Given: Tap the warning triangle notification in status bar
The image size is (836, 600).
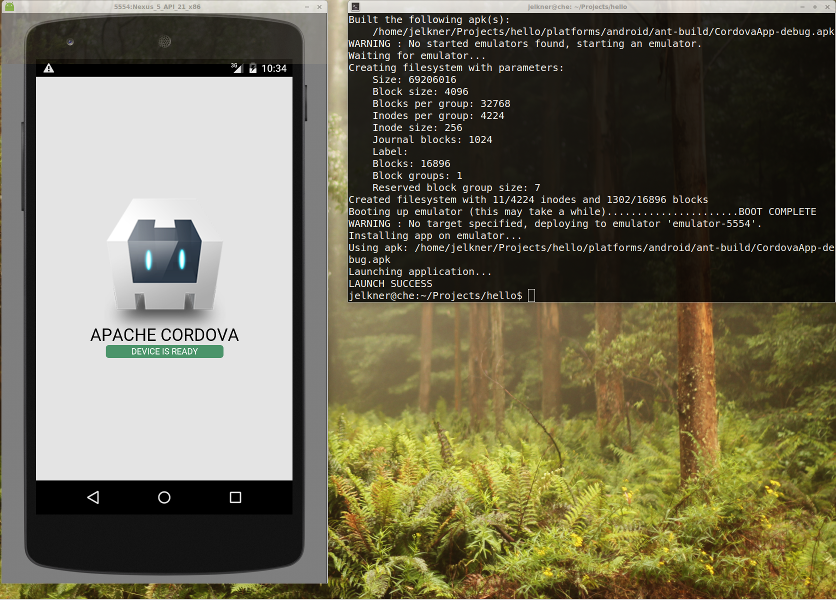Looking at the screenshot, I should pyautogui.click(x=49, y=68).
